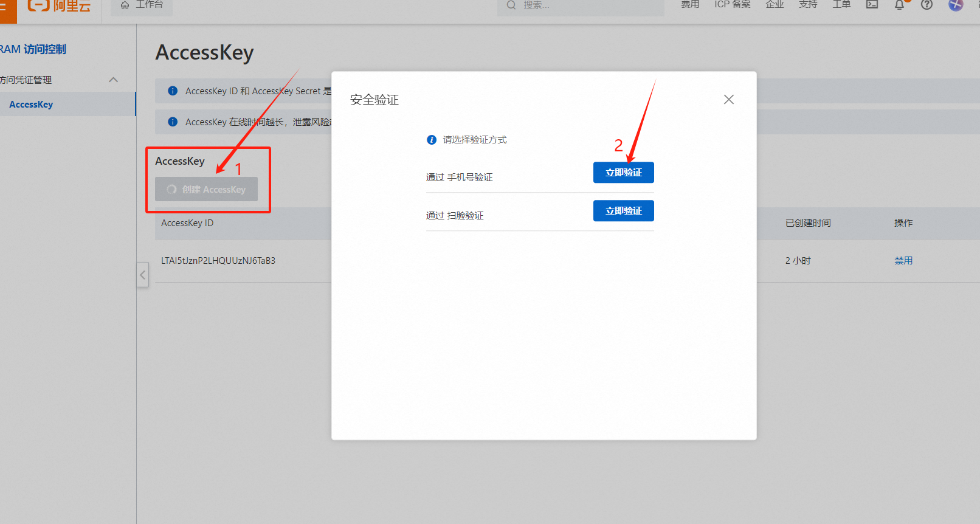Click info icon of the 在线时间越长 risk notice
The height and width of the screenshot is (524, 980).
(x=173, y=122)
